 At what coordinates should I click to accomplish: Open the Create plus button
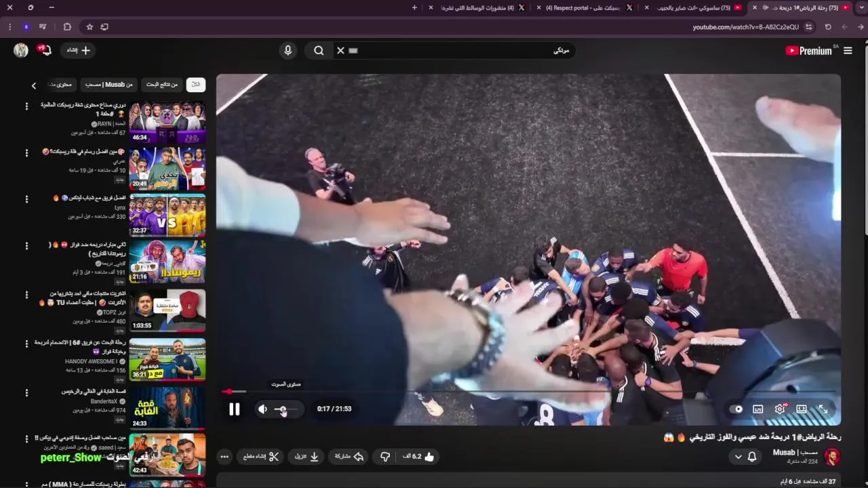pos(78,50)
